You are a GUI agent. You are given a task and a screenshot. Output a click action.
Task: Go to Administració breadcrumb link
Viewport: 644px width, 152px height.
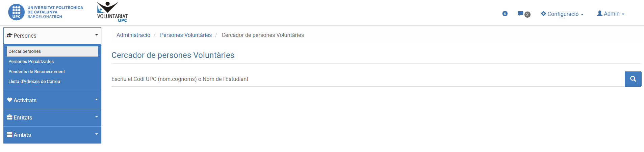[133, 35]
